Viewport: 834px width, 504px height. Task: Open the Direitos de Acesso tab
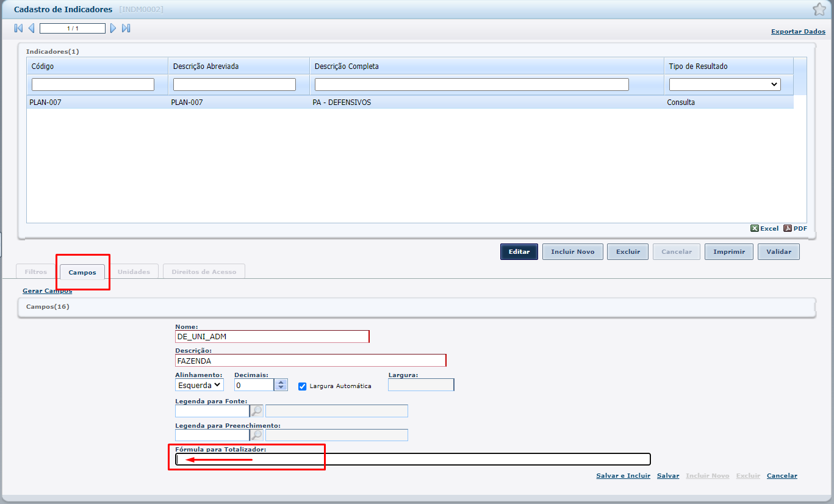click(x=204, y=272)
